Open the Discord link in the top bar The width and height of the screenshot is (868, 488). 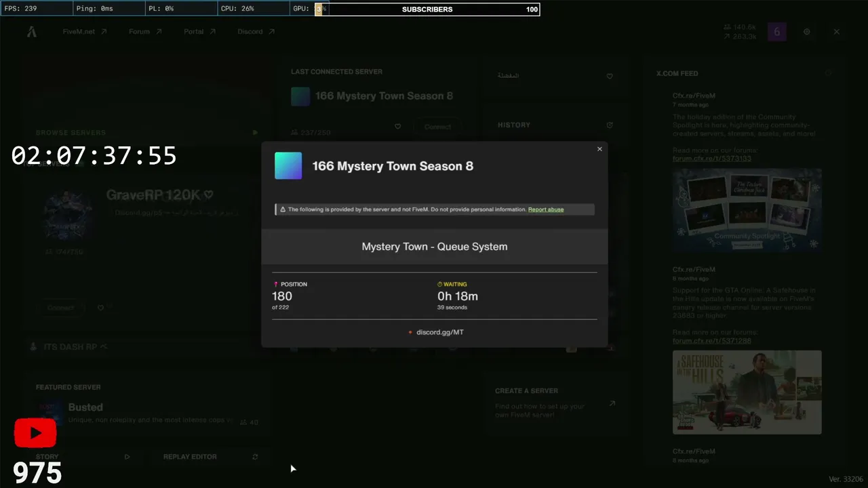coord(256,32)
